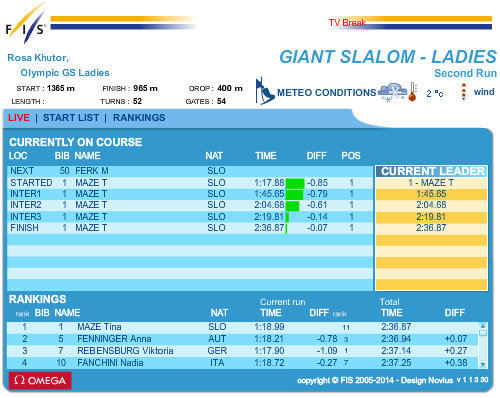The height and width of the screenshot is (398, 500).
Task: Click current run diff -0.78
Action: click(x=327, y=339)
